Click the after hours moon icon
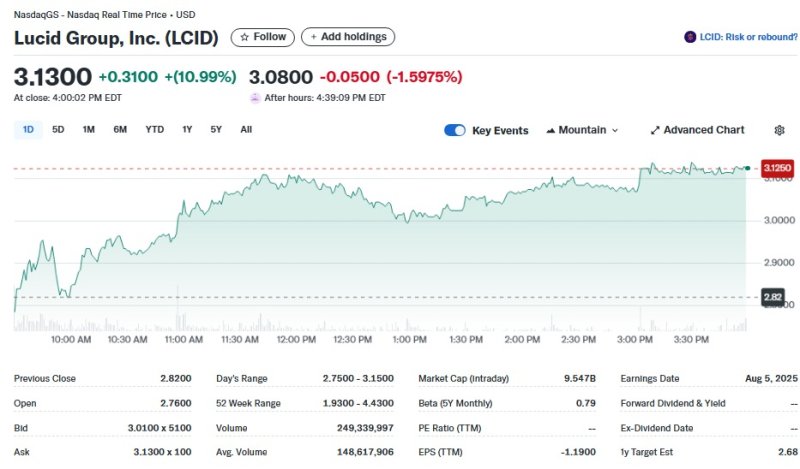The height and width of the screenshot is (469, 800). pos(254,98)
